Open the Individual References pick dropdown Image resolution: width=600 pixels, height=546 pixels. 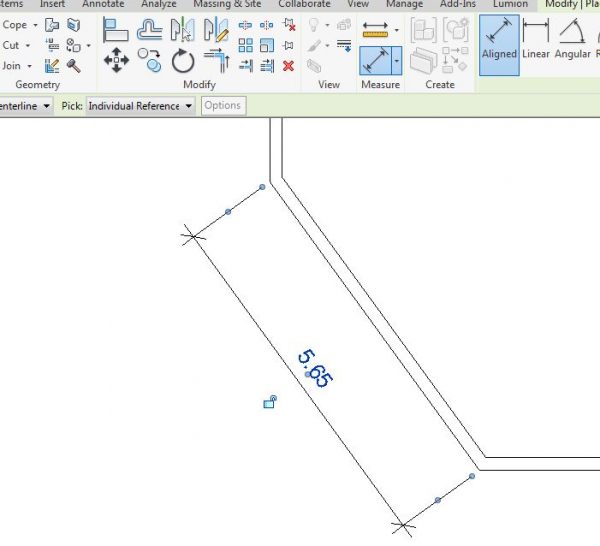(189, 106)
